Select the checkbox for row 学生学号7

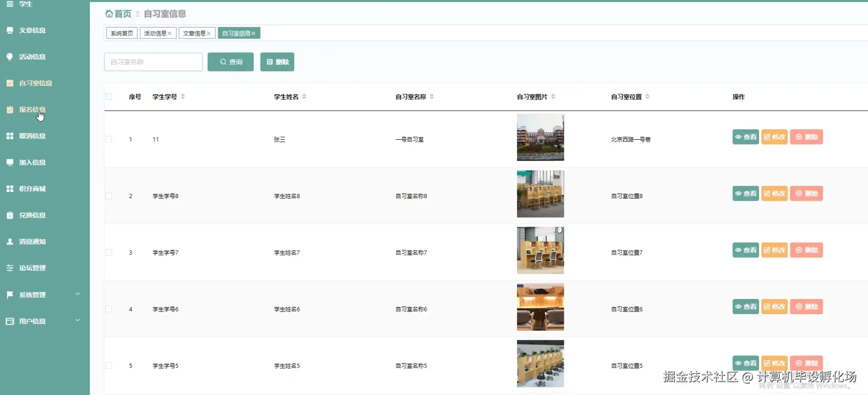[109, 252]
